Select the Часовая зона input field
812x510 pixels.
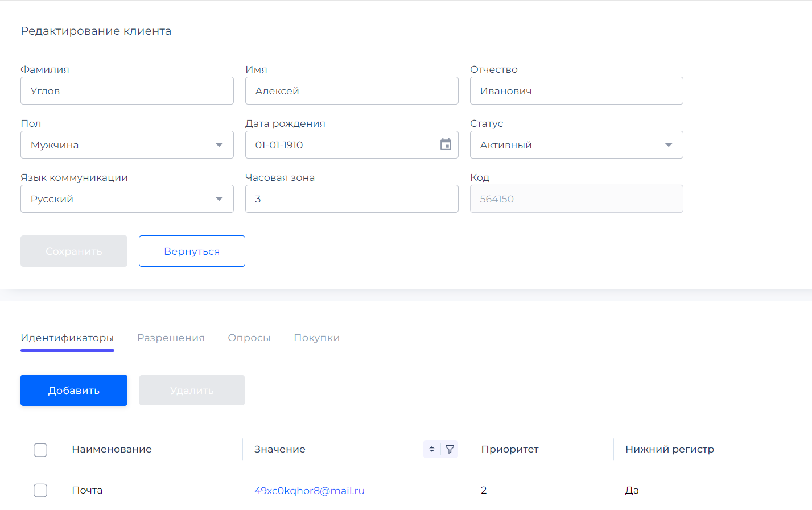click(x=351, y=199)
